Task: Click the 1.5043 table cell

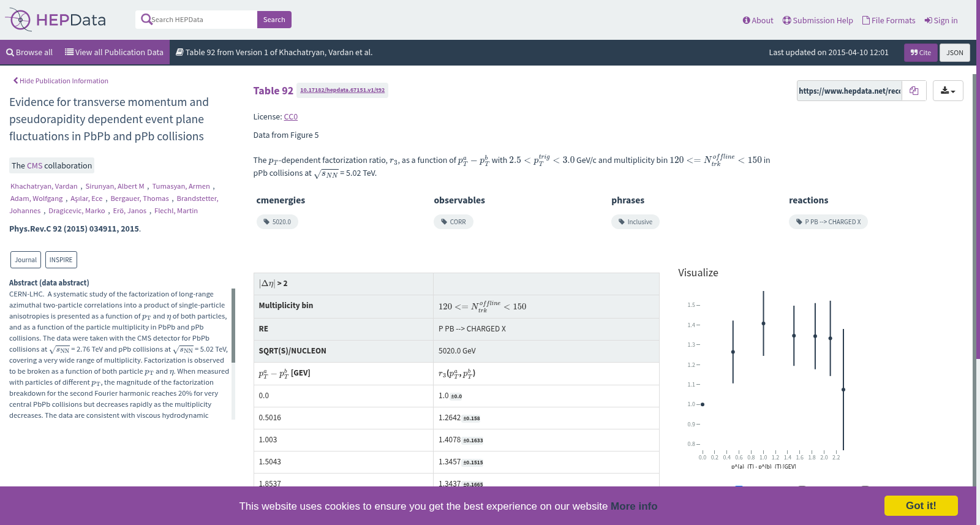Action: tap(344, 462)
